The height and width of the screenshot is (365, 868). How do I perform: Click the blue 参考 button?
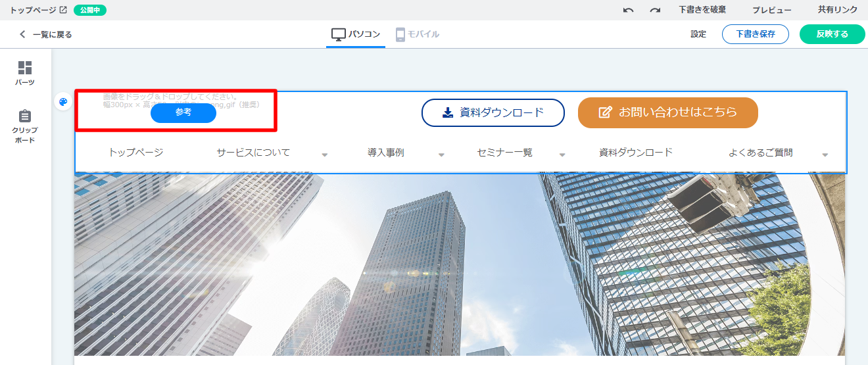click(183, 112)
